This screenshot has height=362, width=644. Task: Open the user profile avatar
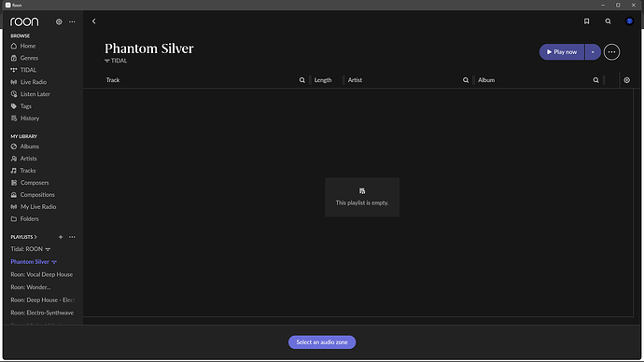629,21
